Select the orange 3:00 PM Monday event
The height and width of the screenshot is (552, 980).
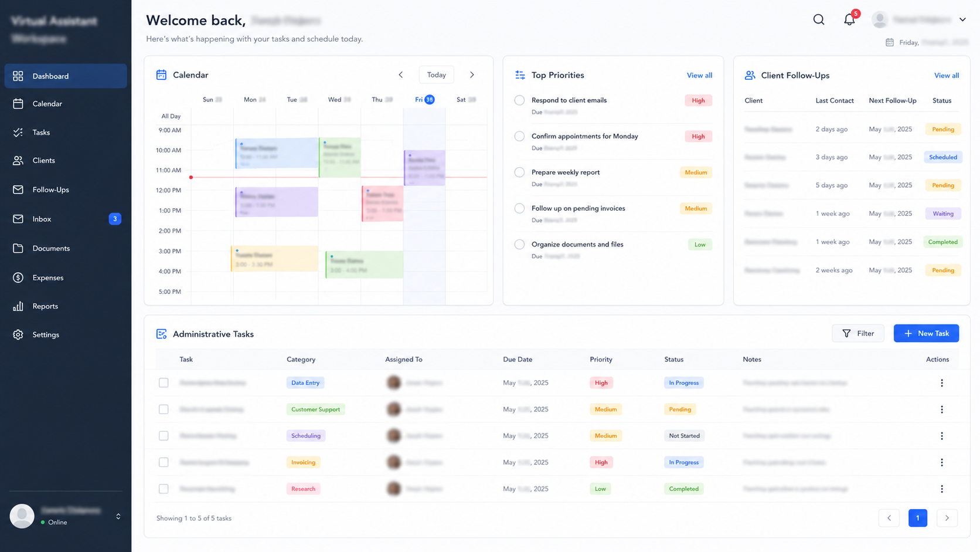275,258
